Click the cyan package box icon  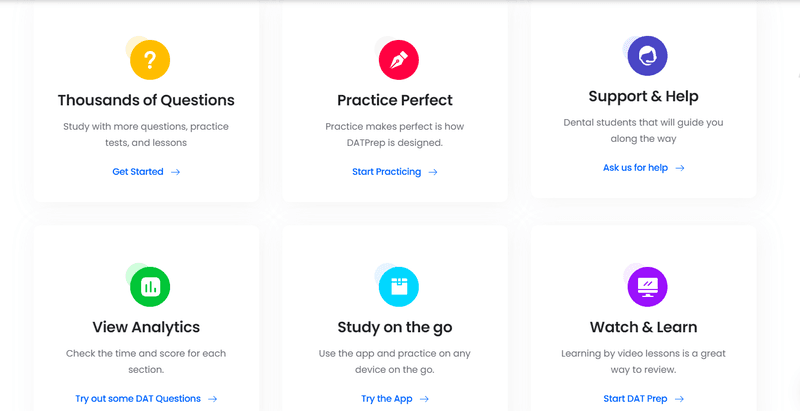click(x=398, y=287)
